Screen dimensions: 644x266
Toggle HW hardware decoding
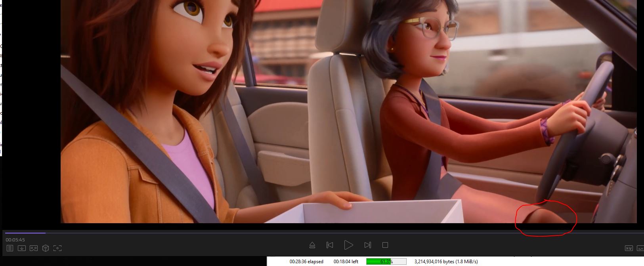[629, 248]
